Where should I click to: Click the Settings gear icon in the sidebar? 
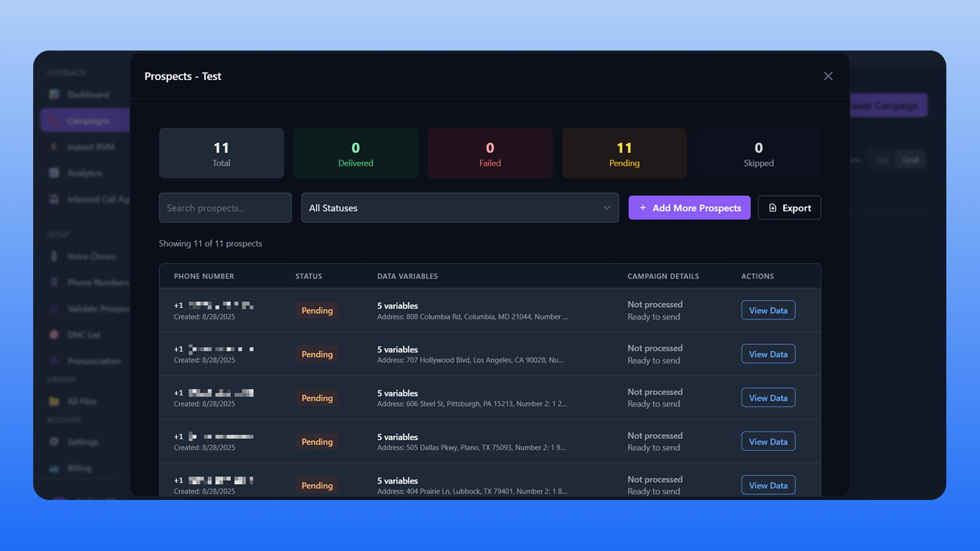click(x=54, y=441)
